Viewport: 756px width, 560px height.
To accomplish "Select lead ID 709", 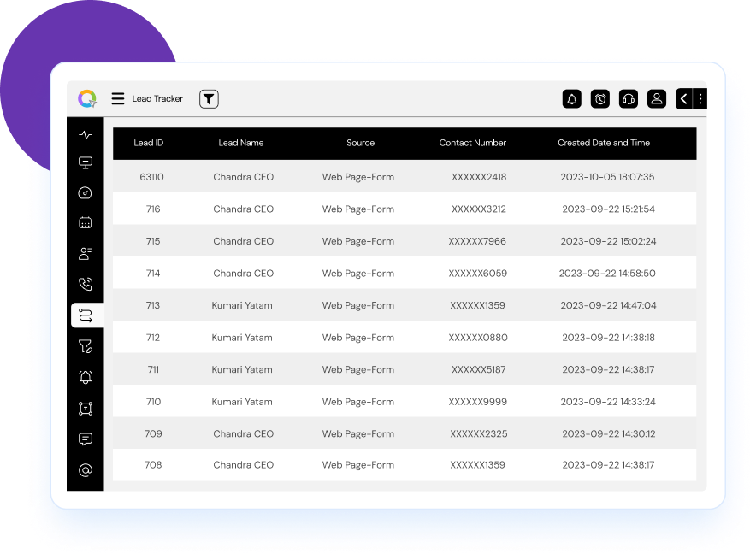I will coord(153,433).
